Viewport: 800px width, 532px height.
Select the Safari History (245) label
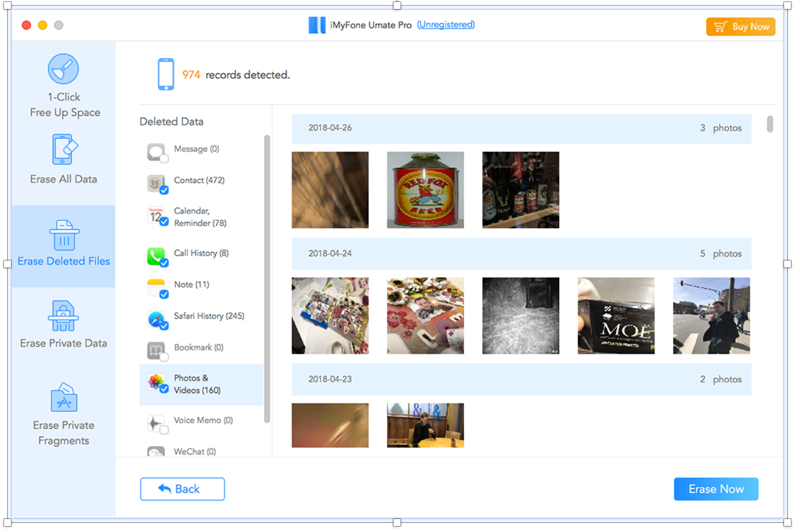pyautogui.click(x=209, y=316)
